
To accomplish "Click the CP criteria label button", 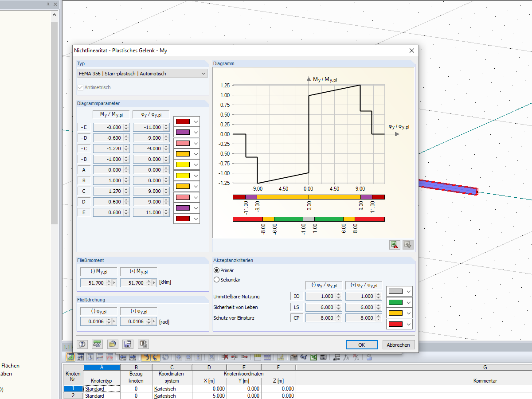I will [296, 318].
